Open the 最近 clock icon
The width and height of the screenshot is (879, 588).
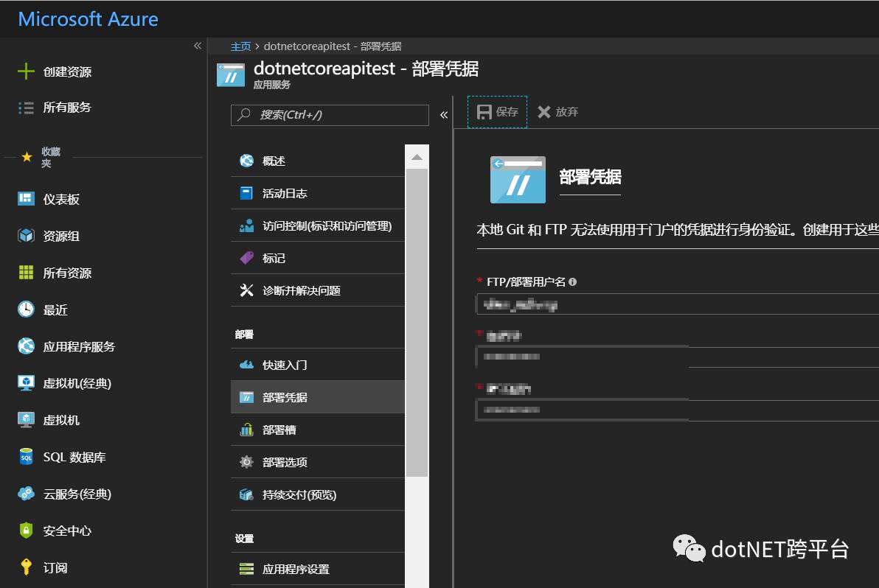(x=26, y=309)
